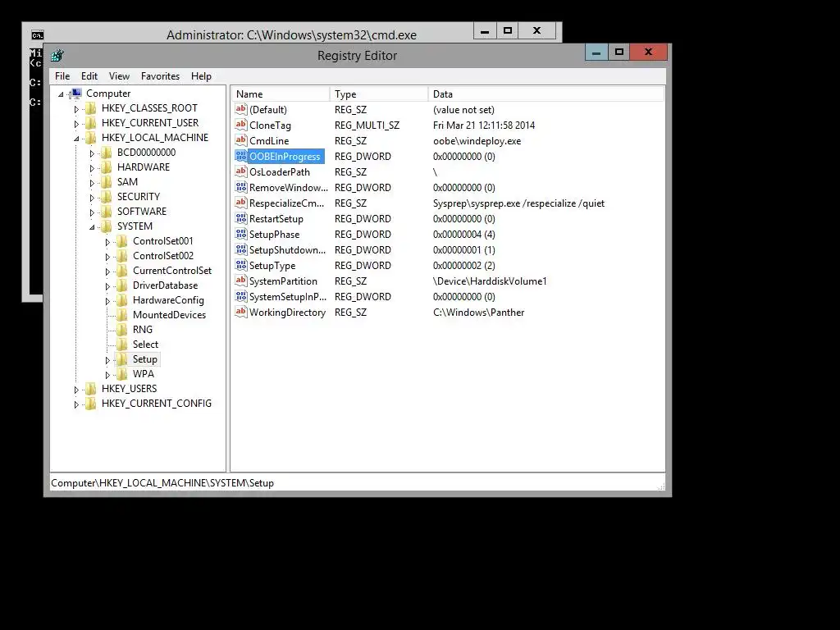Click the MountedDevices folder icon

122,315
